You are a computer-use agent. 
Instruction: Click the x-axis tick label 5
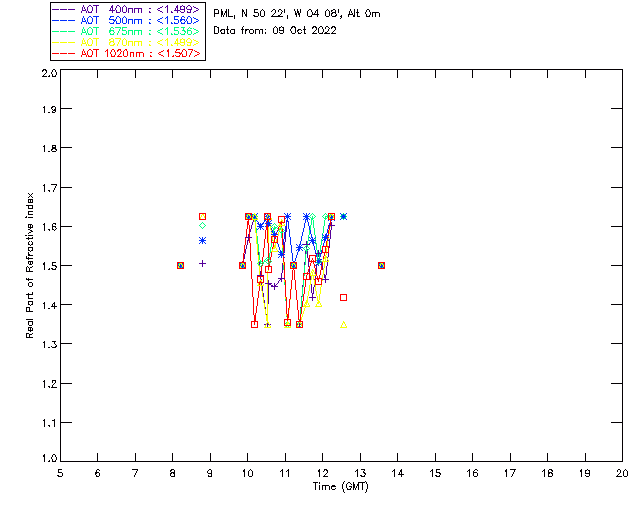pos(60,473)
